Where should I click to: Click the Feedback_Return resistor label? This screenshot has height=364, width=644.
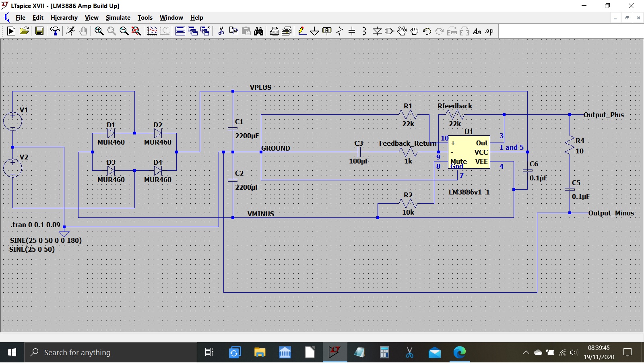[x=408, y=143]
